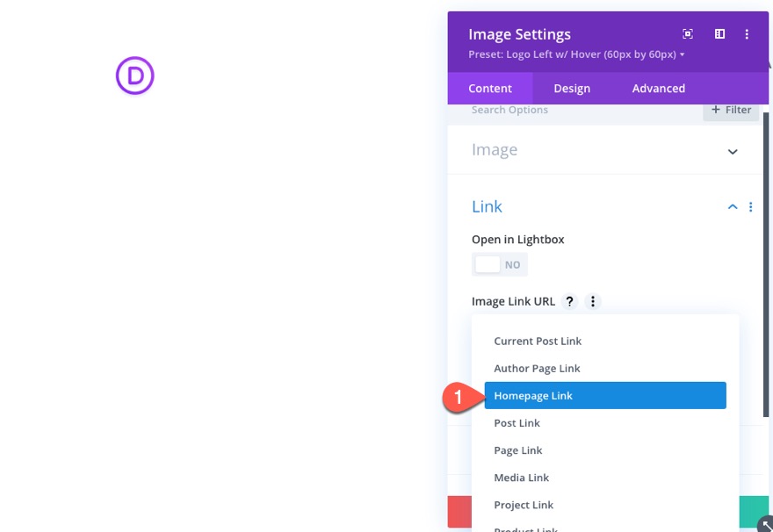Open the Advanced tab
773x532 pixels.
tap(658, 88)
